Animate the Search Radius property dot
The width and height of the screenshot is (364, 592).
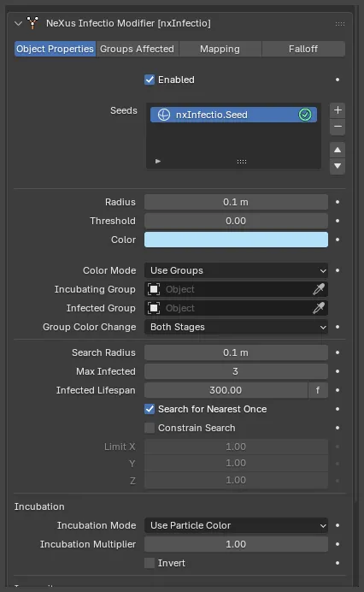click(x=338, y=352)
